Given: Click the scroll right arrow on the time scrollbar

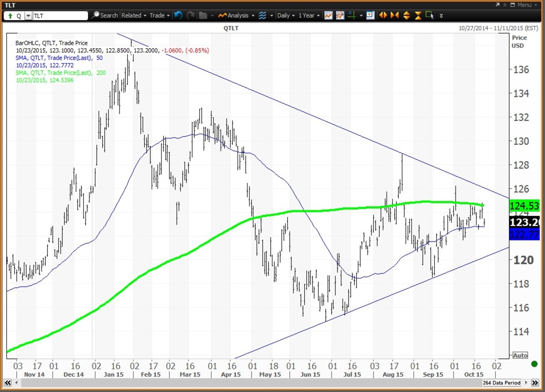Looking at the screenshot, I should (526, 382).
